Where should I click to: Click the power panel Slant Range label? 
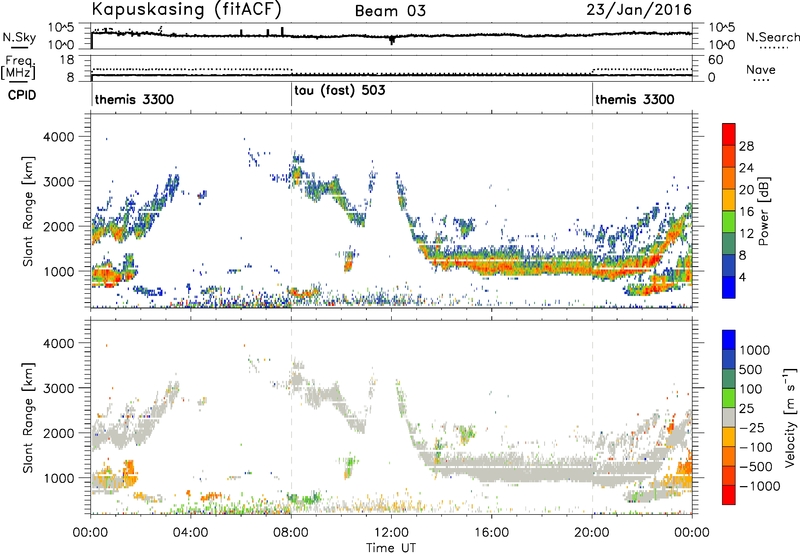point(28,211)
